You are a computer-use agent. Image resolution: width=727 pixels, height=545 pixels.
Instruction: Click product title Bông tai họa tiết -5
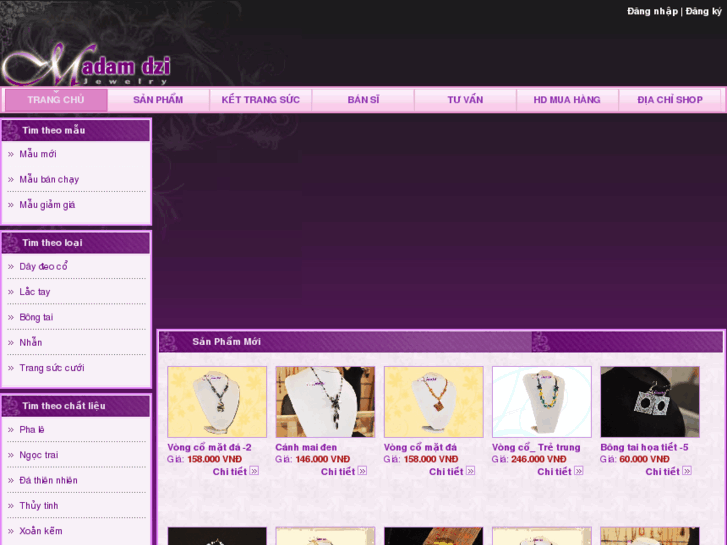tap(644, 447)
